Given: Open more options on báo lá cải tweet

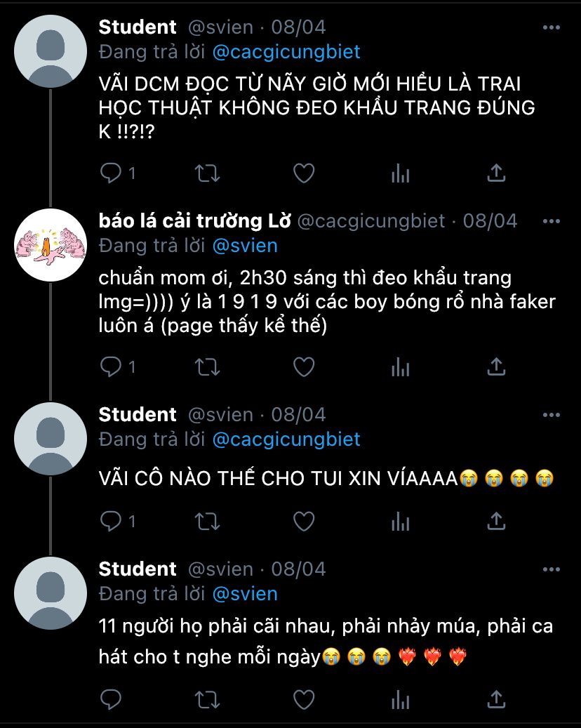Looking at the screenshot, I should [x=552, y=221].
